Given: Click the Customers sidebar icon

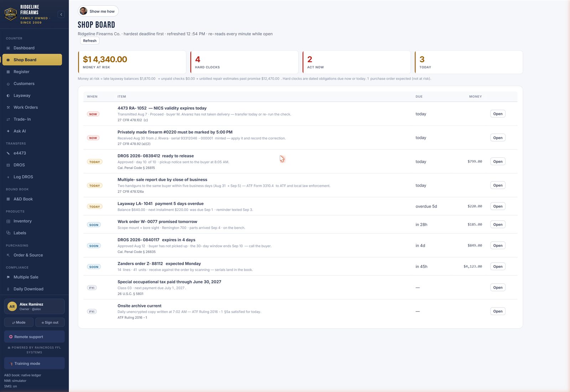Looking at the screenshot, I should click(8, 84).
